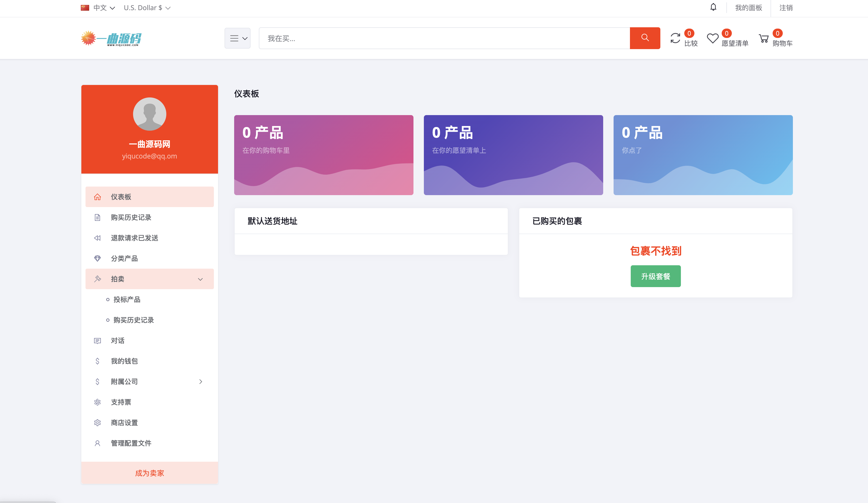
Task: Click the 成为卖家 button
Action: (x=149, y=473)
